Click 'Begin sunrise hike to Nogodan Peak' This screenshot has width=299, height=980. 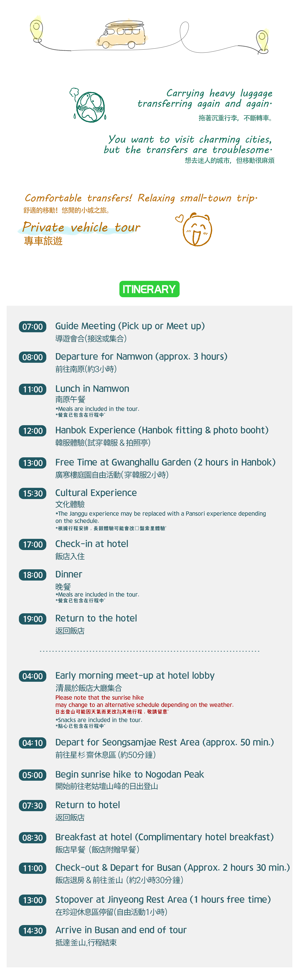(130, 774)
